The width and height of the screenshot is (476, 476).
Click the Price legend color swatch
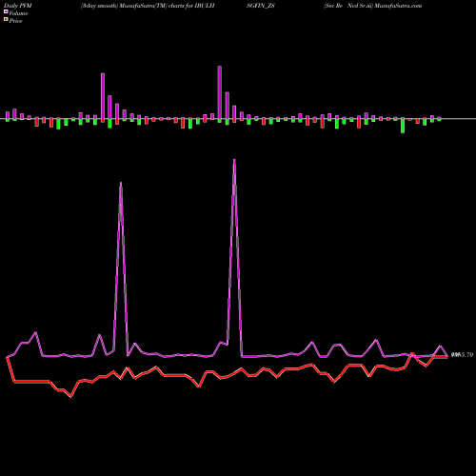[x=6, y=20]
